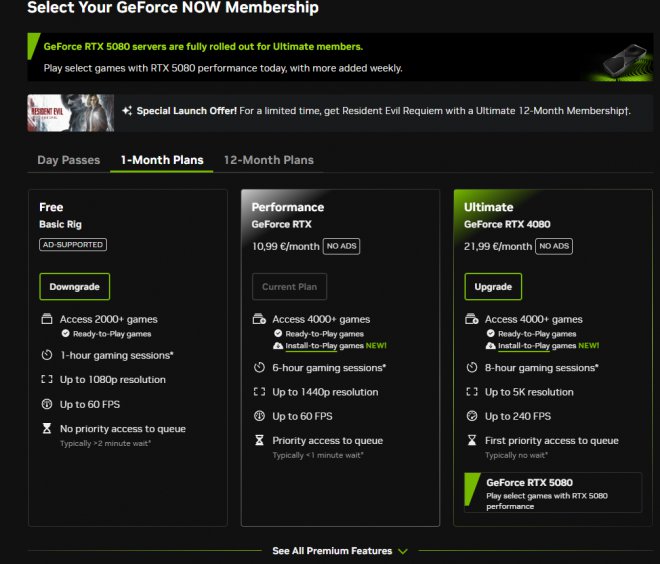This screenshot has height=564, width=660.
Task: Click the checkmark icon beside Free Ready-to-Play games
Action: pyautogui.click(x=65, y=334)
